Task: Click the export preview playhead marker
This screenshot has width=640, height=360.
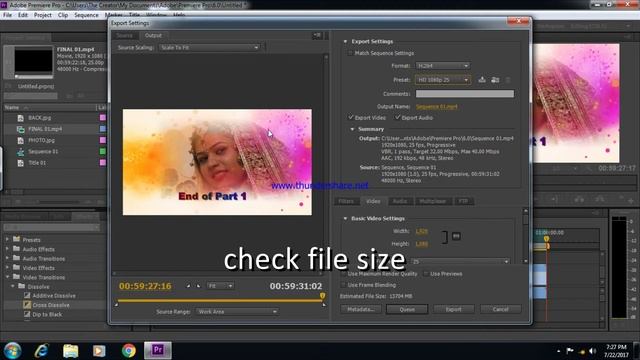Action: [x=322, y=296]
